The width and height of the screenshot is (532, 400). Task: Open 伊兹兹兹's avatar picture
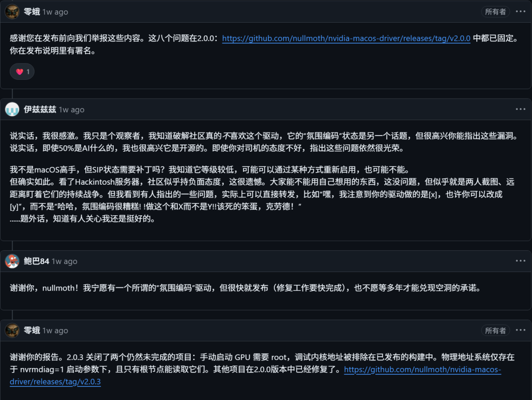click(x=12, y=109)
